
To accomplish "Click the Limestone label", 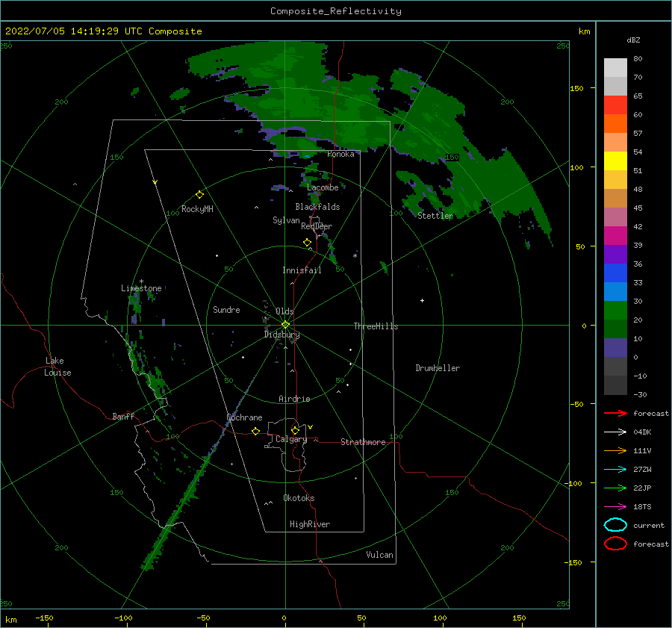I will pyautogui.click(x=141, y=288).
